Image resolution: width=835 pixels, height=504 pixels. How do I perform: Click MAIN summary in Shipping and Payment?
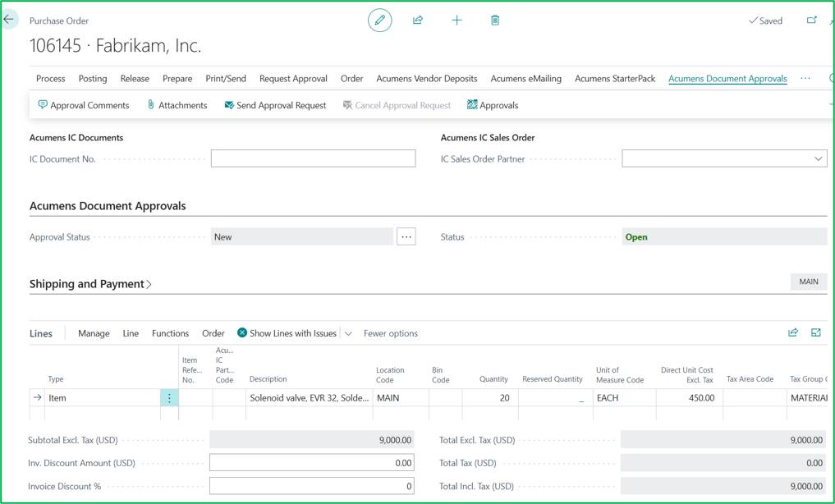pos(809,282)
